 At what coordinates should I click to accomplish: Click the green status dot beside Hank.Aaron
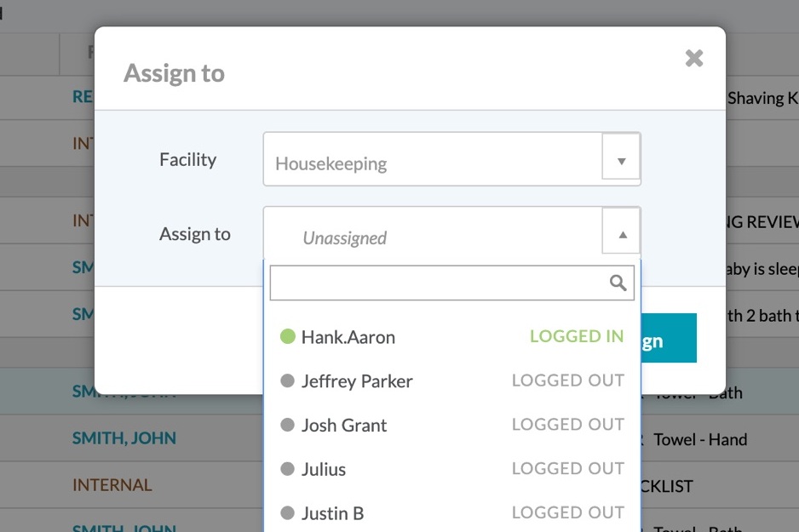click(x=287, y=337)
